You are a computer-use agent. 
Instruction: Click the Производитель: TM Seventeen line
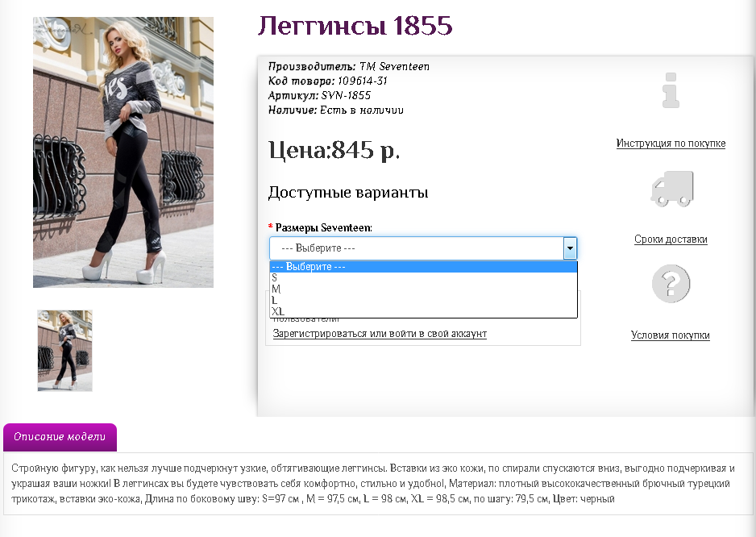(x=349, y=67)
